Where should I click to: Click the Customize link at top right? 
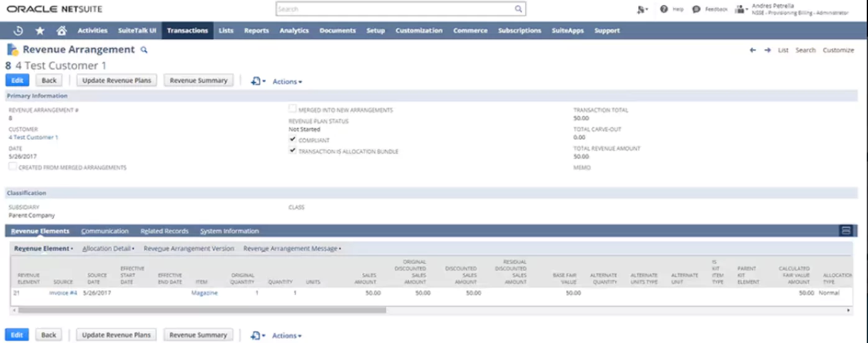tap(838, 50)
